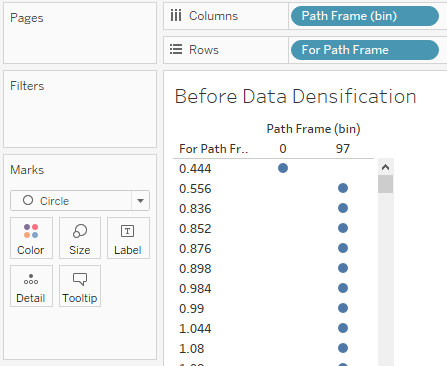Viewport: 447px width, 366px height.
Task: Select the Path Frame (bin) pill
Action: pyautogui.click(x=365, y=16)
